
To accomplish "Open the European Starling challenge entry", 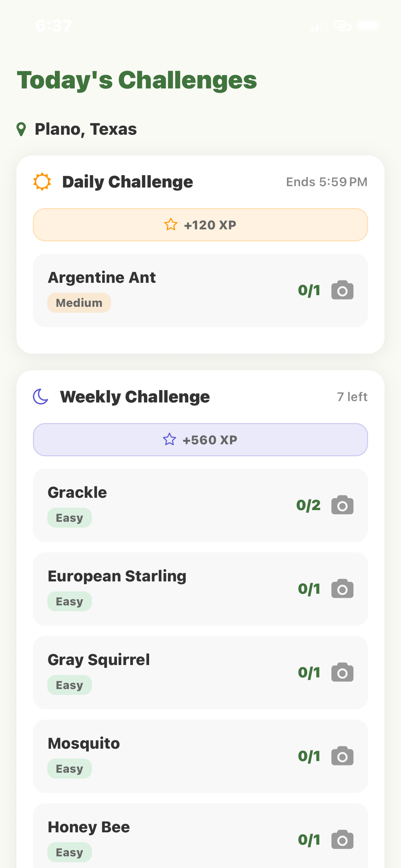I will (171, 589).
